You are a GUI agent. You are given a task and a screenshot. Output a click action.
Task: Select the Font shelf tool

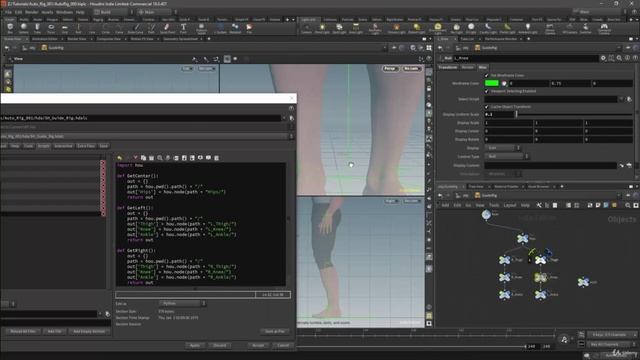pyautogui.click(x=183, y=28)
